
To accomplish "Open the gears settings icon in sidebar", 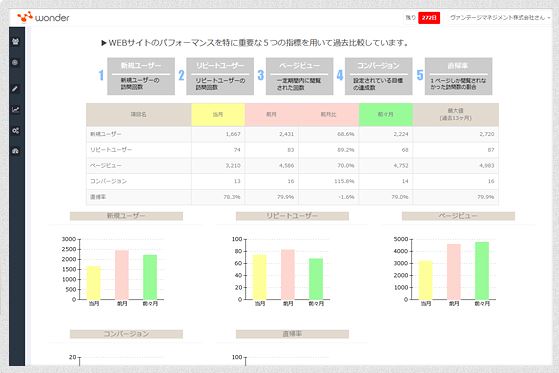I will [x=15, y=131].
